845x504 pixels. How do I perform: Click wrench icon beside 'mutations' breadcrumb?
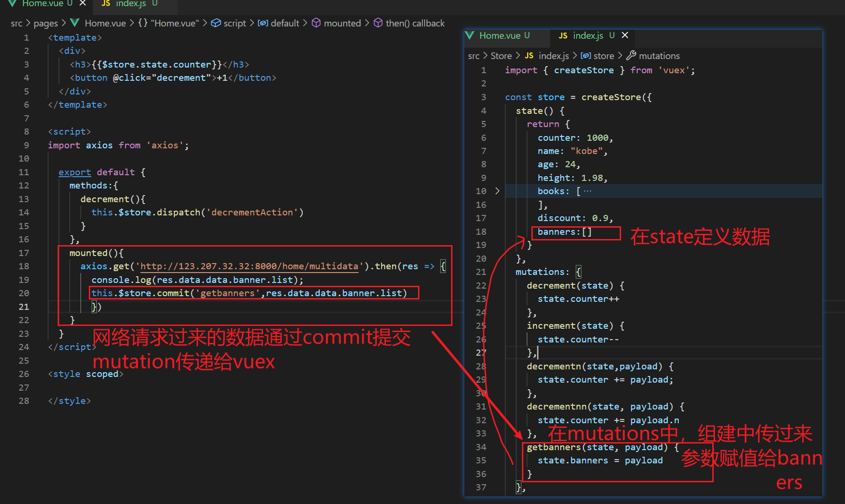[x=631, y=55]
